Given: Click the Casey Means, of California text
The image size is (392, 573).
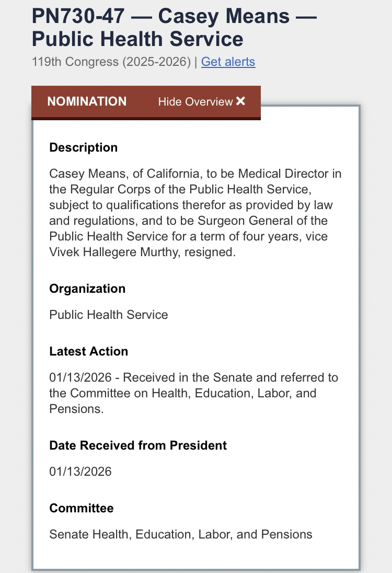Looking at the screenshot, I should 113,174.
